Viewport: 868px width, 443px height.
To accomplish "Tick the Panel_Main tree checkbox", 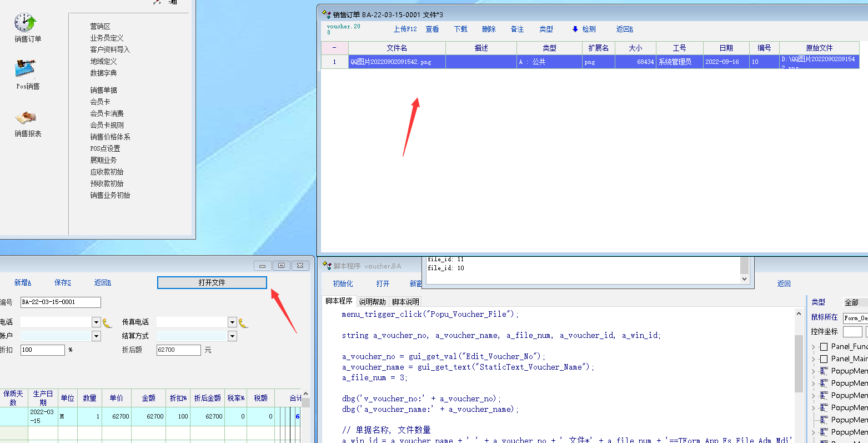I will (824, 359).
